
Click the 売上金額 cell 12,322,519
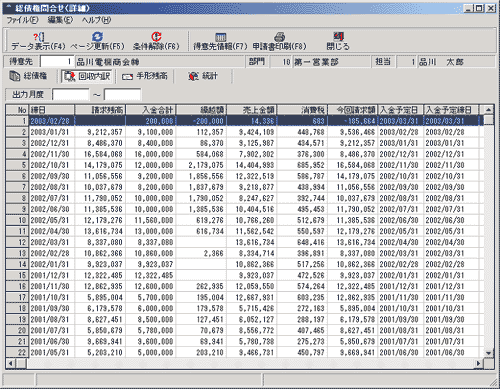tap(252, 176)
